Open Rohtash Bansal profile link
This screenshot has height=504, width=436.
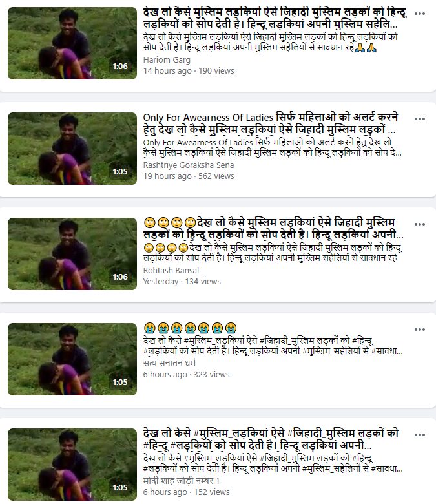click(171, 271)
